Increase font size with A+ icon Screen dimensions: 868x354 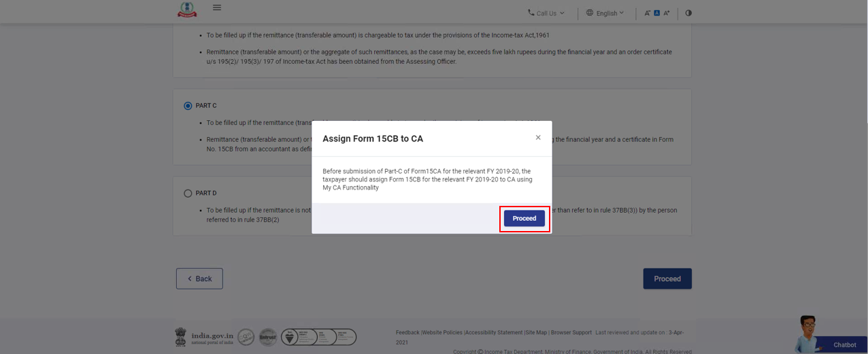(667, 13)
